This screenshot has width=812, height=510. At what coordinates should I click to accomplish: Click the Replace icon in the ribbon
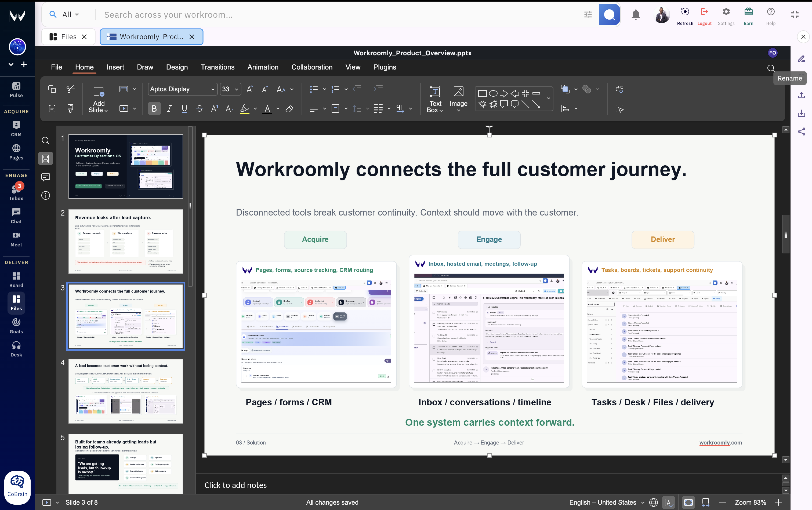tap(619, 89)
